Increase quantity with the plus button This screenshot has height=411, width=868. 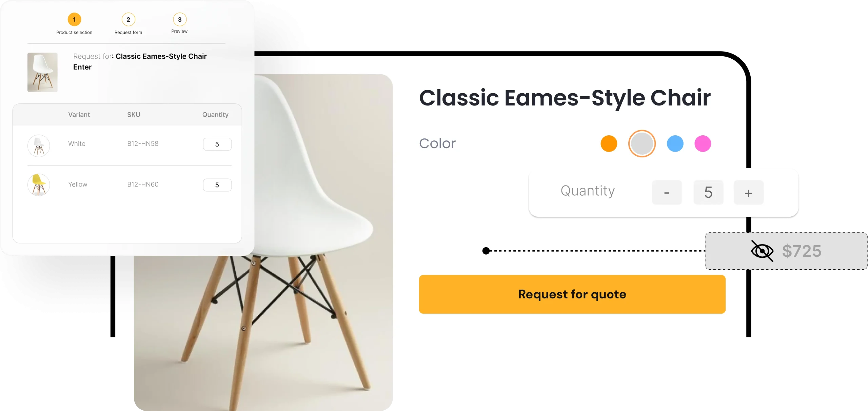[x=748, y=192]
